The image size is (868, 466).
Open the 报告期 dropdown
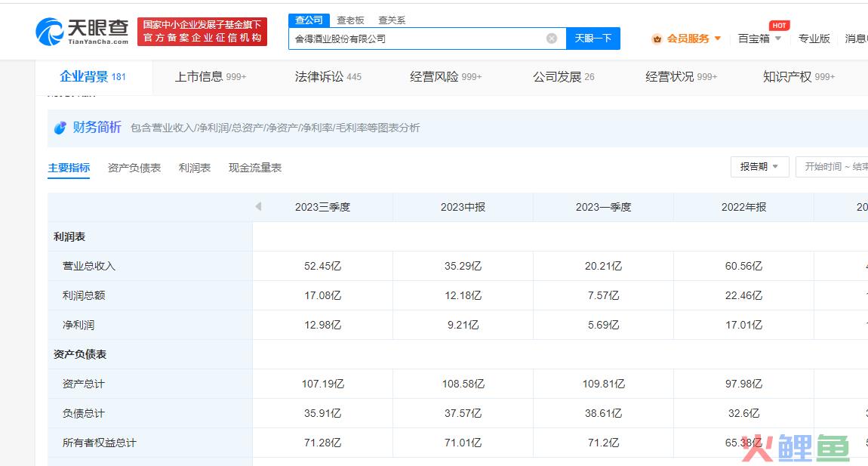coord(759,167)
